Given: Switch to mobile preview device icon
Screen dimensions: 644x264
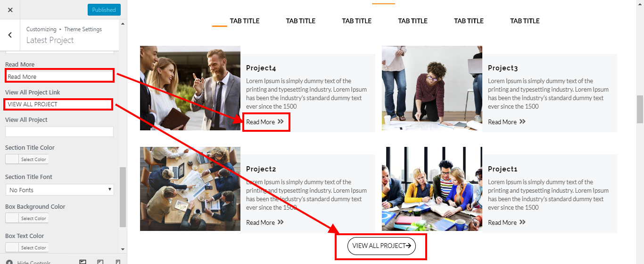Looking at the screenshot, I should click(x=118, y=262).
